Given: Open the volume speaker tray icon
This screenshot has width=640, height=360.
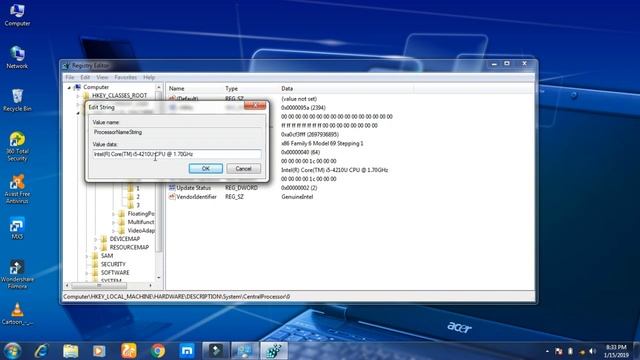Looking at the screenshot, I should pos(593,351).
